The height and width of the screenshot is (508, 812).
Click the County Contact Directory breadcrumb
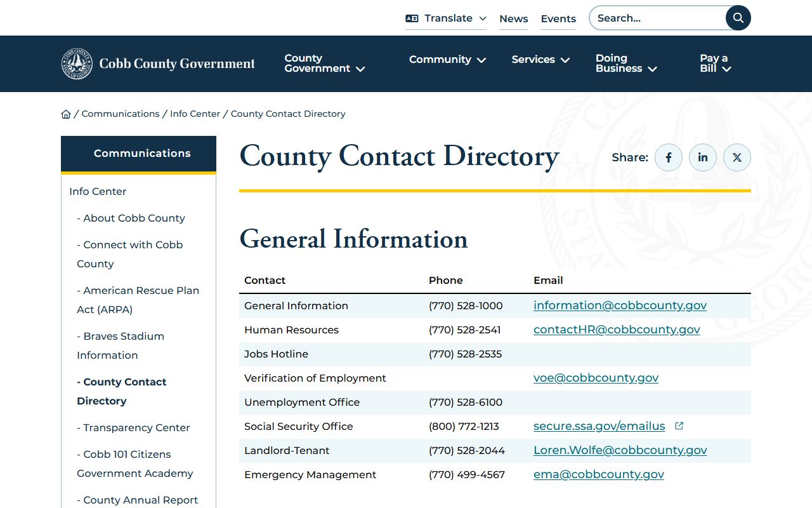coord(288,114)
